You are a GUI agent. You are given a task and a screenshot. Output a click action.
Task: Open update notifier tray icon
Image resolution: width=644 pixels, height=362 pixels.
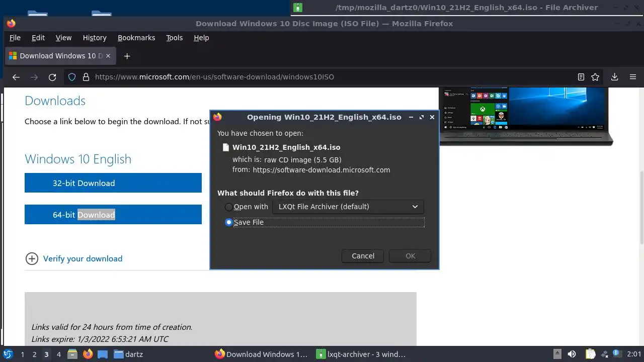[617, 354]
